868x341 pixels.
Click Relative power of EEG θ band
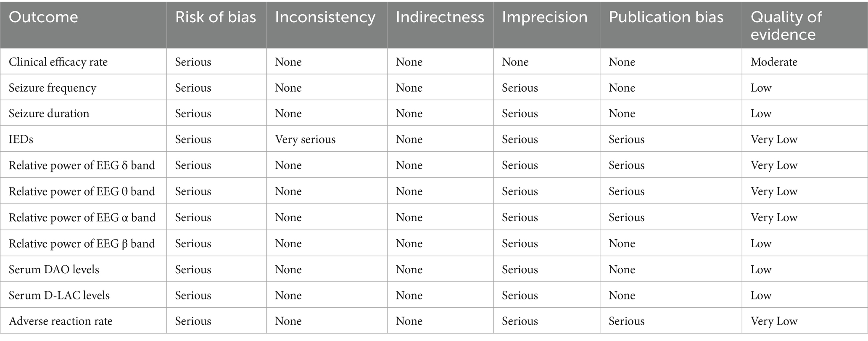[82, 192]
